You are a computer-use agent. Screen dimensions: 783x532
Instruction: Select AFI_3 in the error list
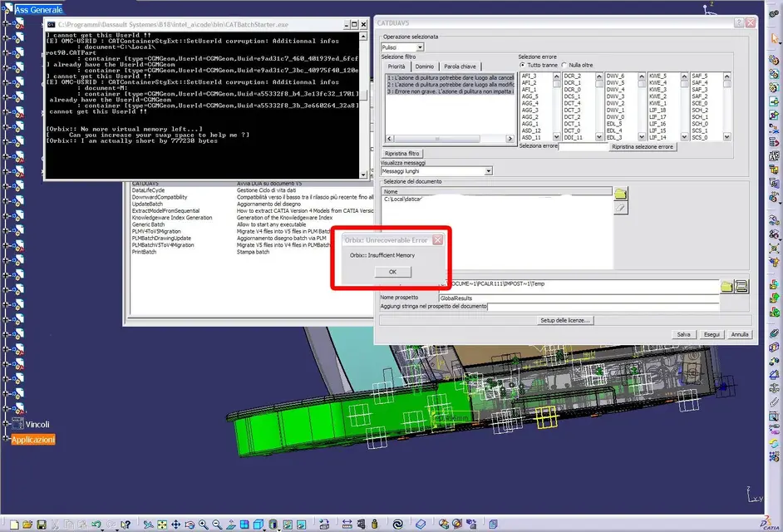click(529, 76)
